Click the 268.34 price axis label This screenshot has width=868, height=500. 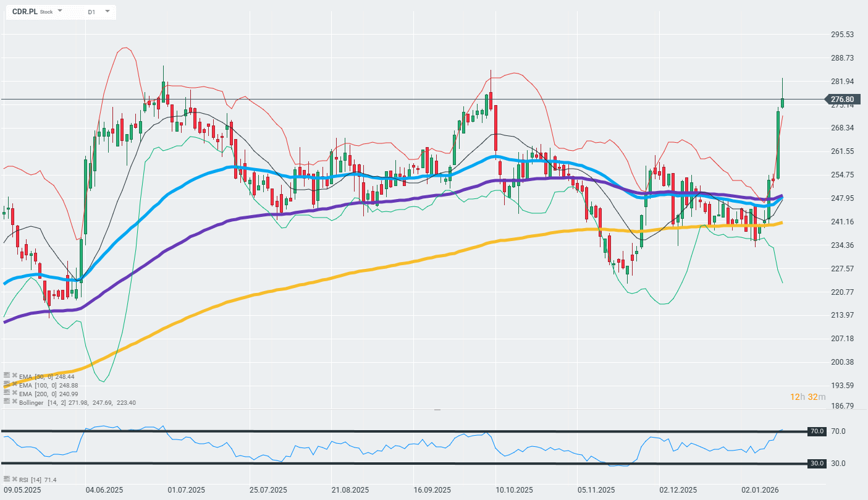click(x=843, y=128)
